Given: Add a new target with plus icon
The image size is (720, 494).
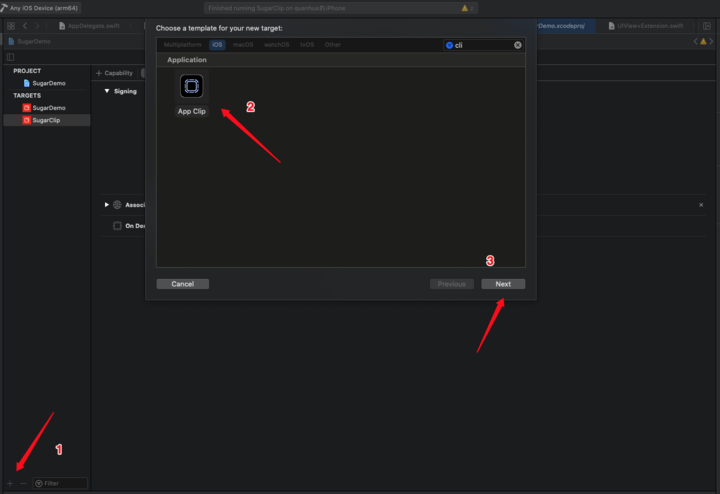Looking at the screenshot, I should point(10,483).
